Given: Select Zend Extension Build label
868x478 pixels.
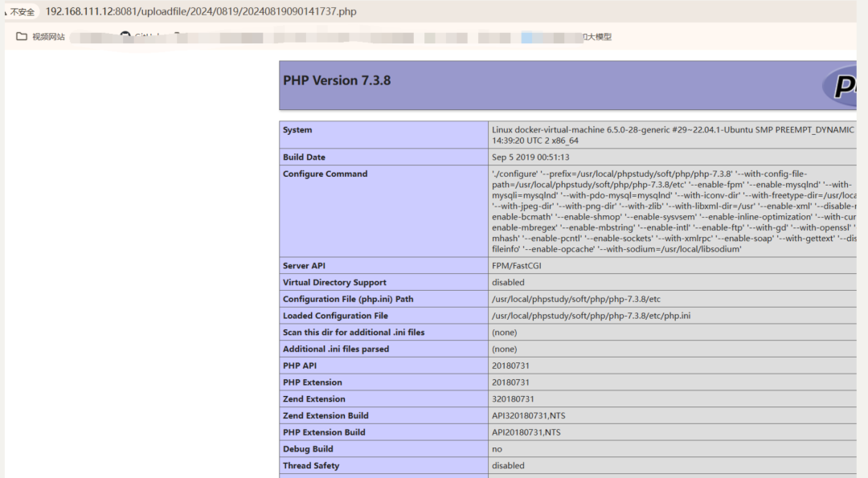Looking at the screenshot, I should coord(325,415).
